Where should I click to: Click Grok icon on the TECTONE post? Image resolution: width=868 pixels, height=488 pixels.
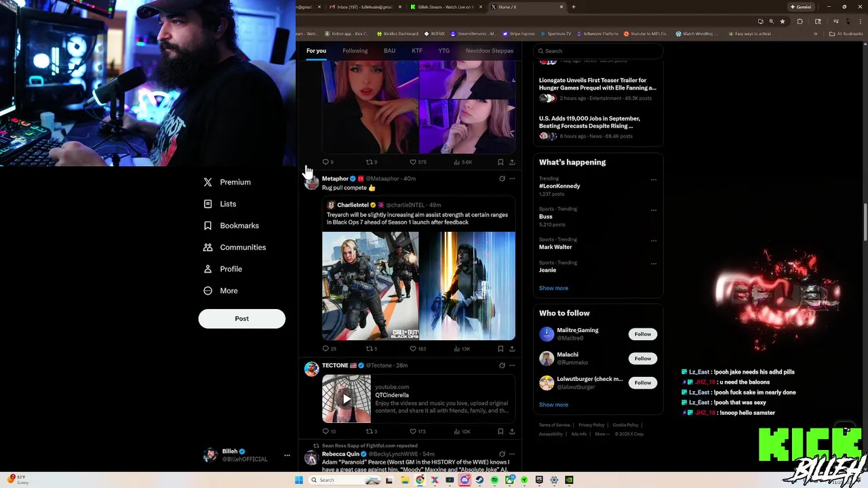click(x=502, y=365)
